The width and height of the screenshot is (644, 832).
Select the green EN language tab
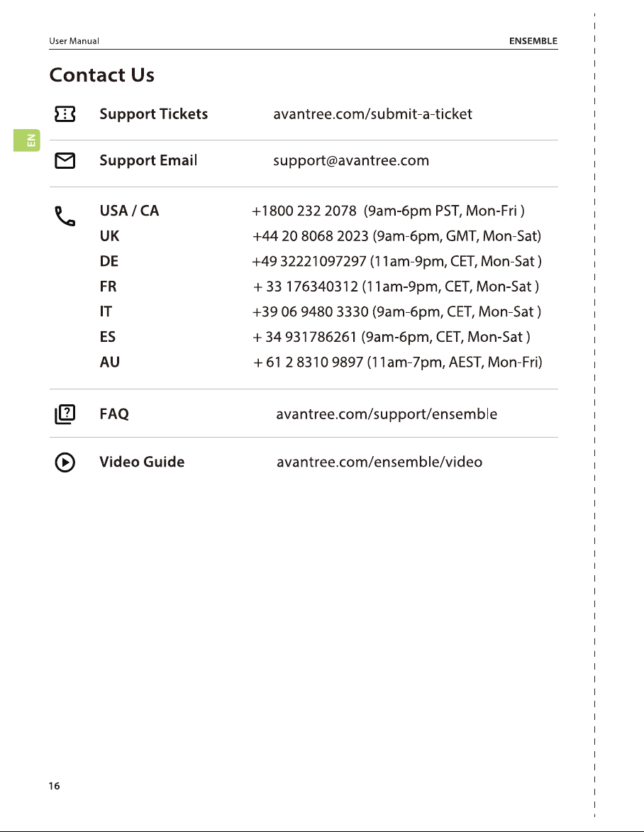27,140
